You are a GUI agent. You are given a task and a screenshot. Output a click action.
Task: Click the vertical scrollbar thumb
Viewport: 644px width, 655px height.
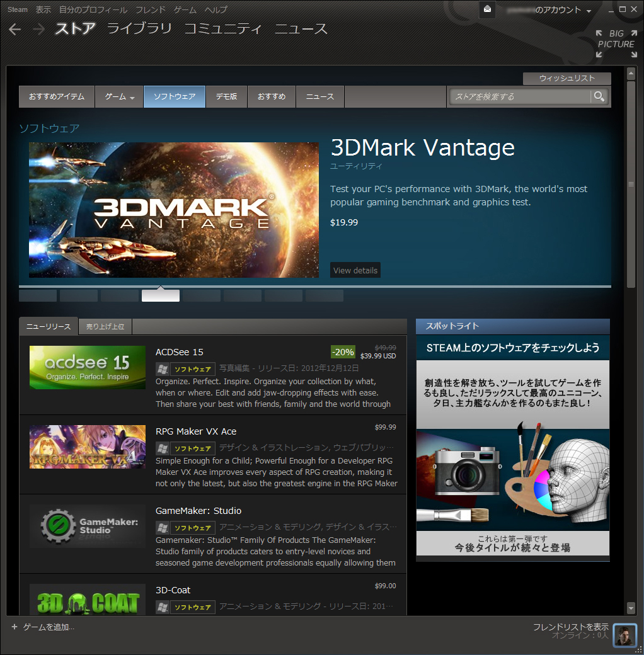(631, 184)
